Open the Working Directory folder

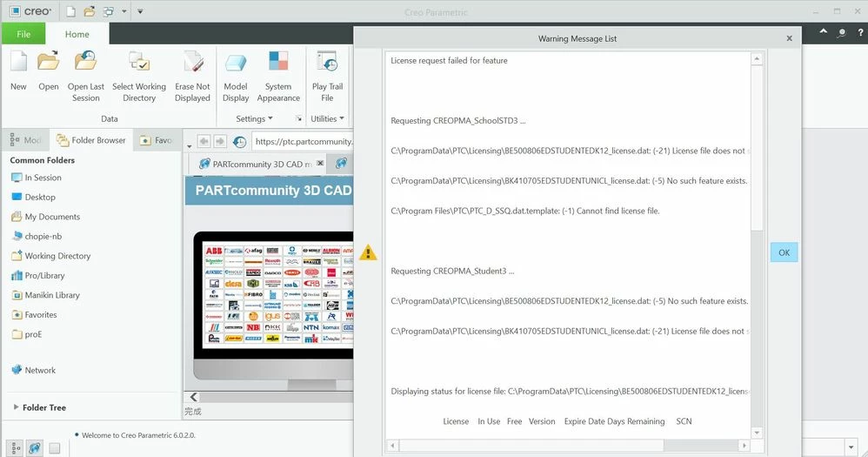(51, 256)
